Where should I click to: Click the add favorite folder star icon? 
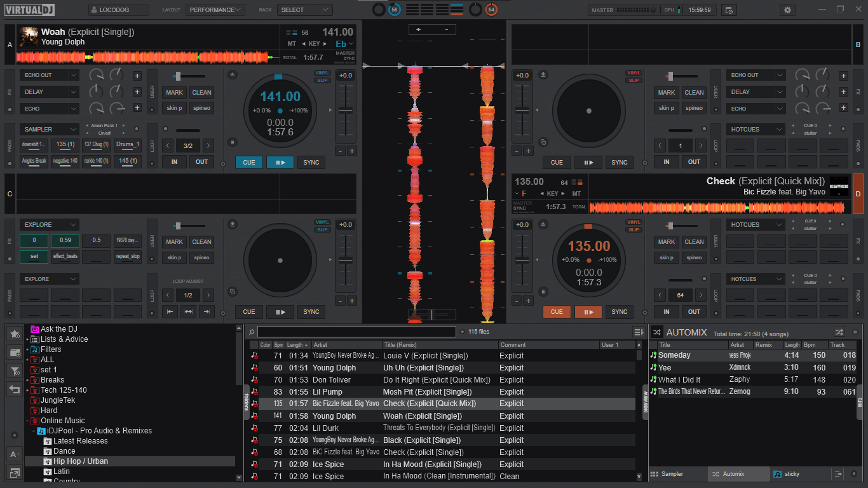click(x=15, y=334)
